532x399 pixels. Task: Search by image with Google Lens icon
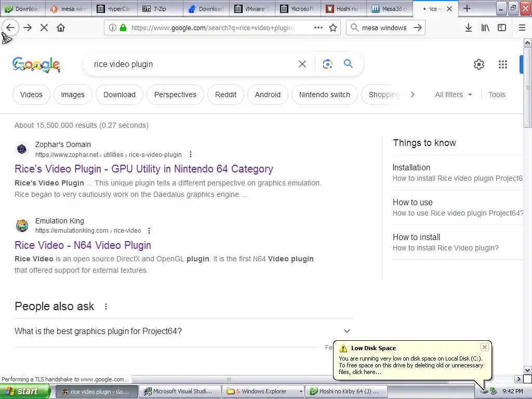(x=327, y=64)
